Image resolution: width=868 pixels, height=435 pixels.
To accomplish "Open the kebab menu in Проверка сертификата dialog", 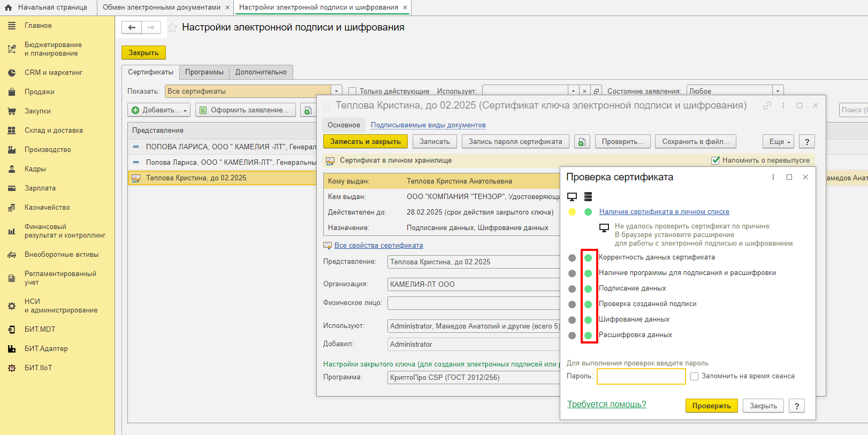I will [773, 177].
